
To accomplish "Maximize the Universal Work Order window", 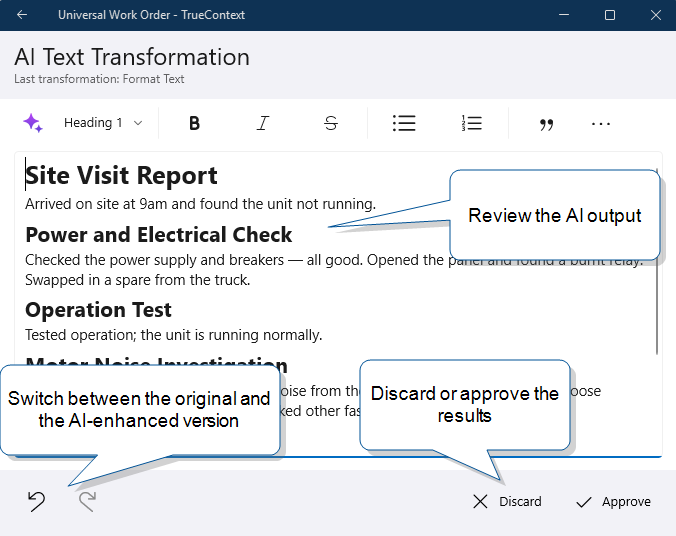I will tap(610, 15).
